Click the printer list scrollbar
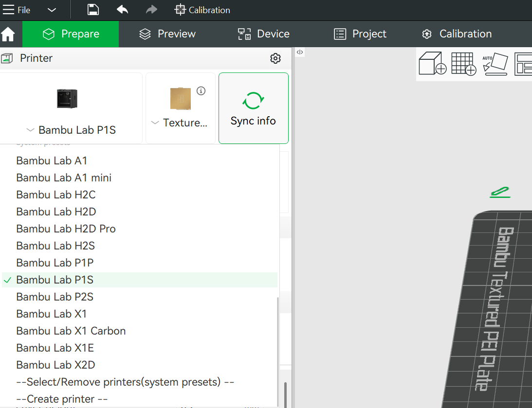This screenshot has width=532, height=408. 278,352
